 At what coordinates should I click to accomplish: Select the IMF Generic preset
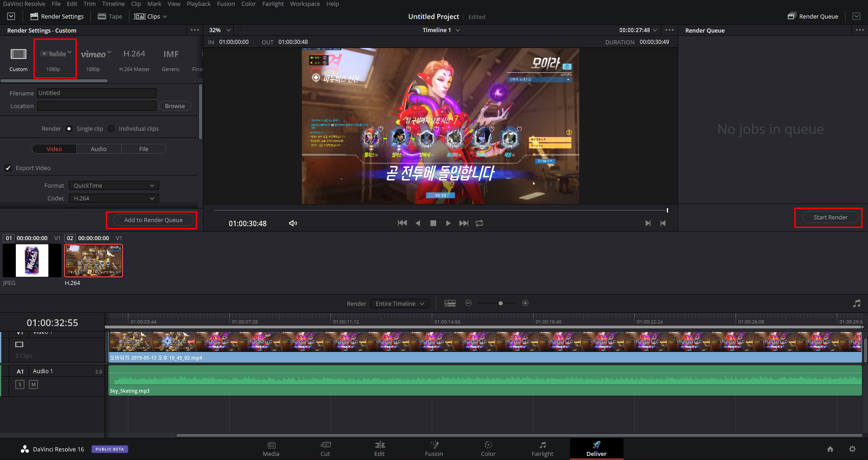pos(171,59)
